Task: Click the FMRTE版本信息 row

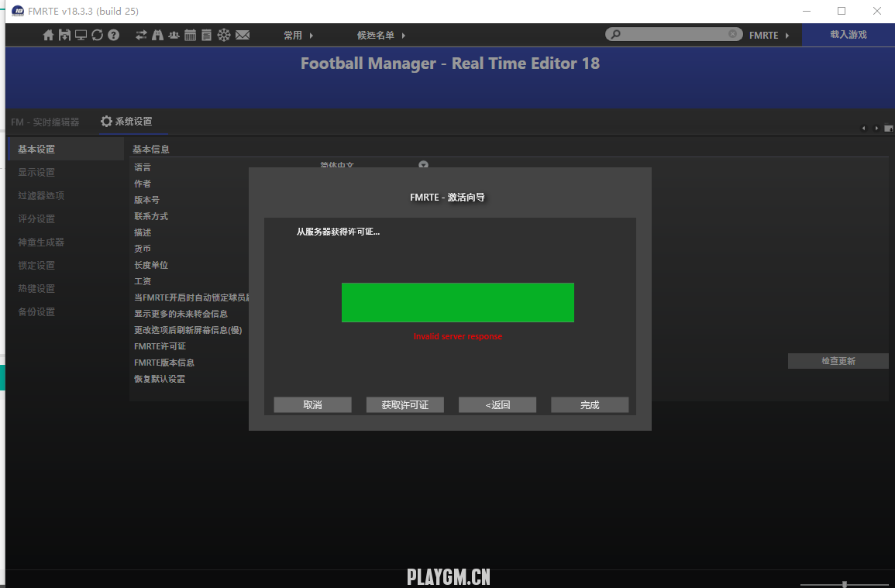Action: point(164,363)
